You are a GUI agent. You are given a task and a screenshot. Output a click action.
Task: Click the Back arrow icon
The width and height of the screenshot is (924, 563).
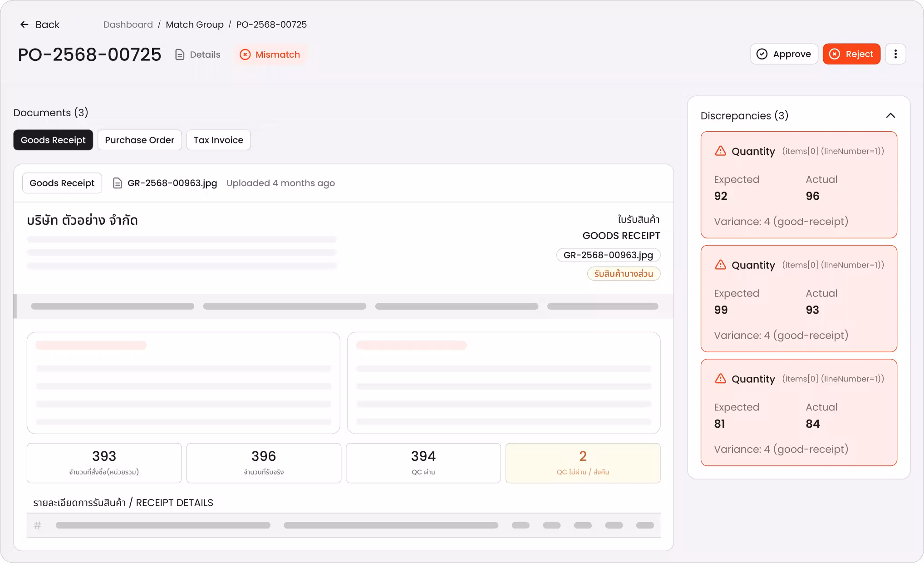25,25
